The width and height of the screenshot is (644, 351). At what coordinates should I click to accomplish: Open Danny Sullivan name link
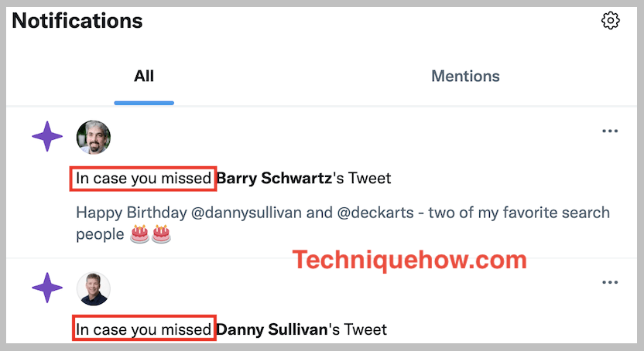coord(272,329)
